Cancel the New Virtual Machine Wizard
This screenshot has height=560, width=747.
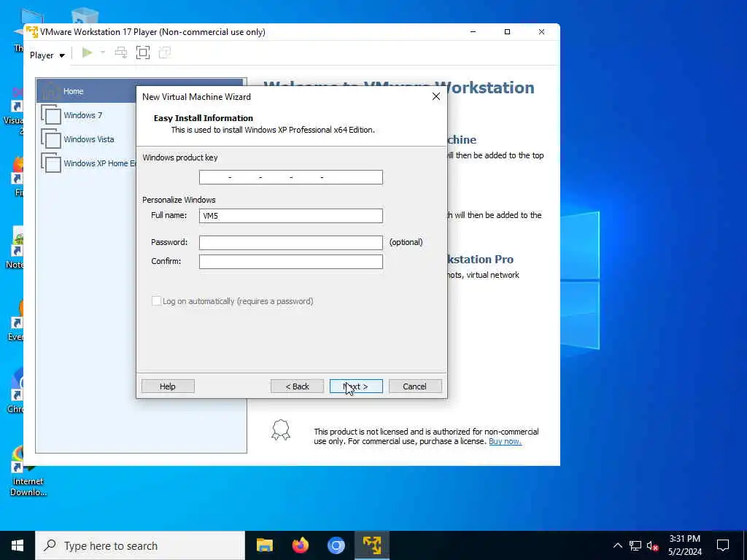point(414,386)
